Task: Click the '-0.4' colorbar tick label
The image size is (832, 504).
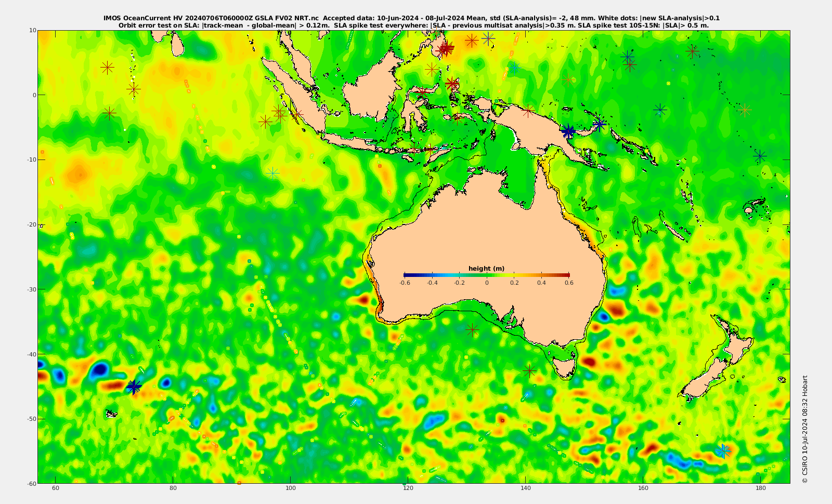Action: tap(432, 283)
